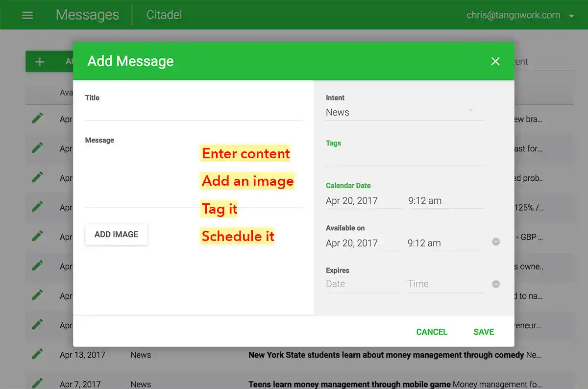588x389 pixels.
Task: Clear the Available on date using minus icon
Action: click(496, 242)
